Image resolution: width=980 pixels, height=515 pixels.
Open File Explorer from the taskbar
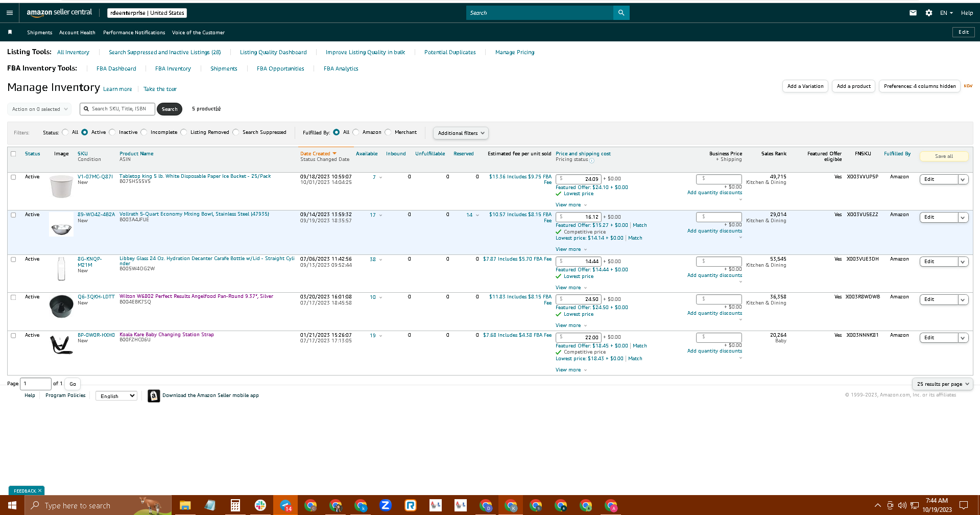tap(185, 505)
